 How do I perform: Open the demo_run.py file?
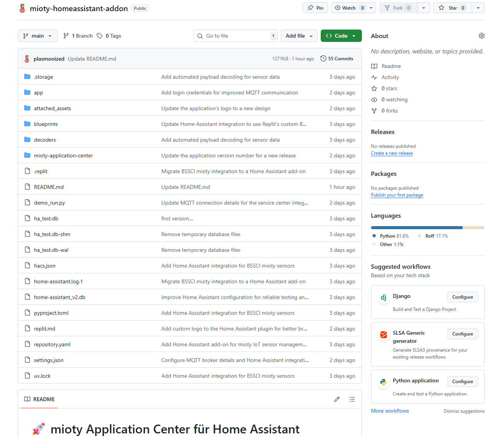click(49, 203)
